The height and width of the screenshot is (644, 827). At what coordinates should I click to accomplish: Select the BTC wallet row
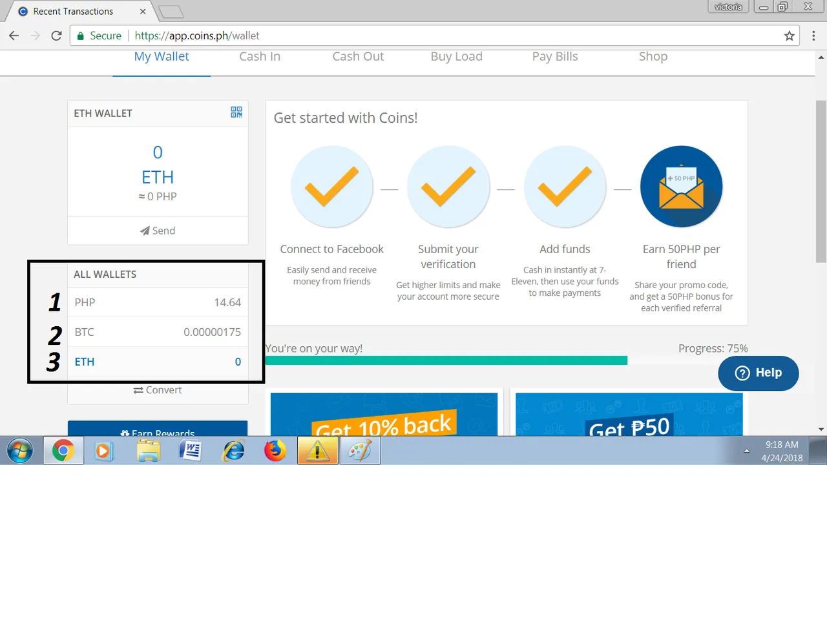click(158, 332)
